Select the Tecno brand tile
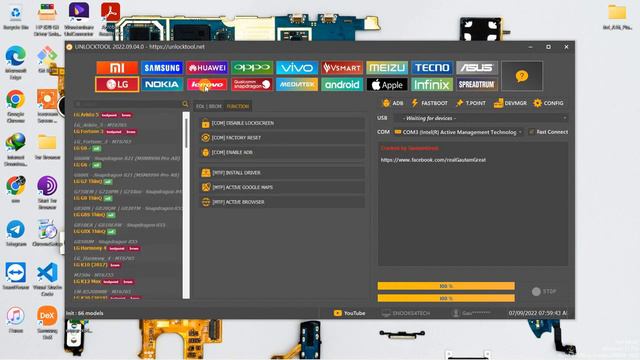The width and height of the screenshot is (640, 360). click(432, 68)
